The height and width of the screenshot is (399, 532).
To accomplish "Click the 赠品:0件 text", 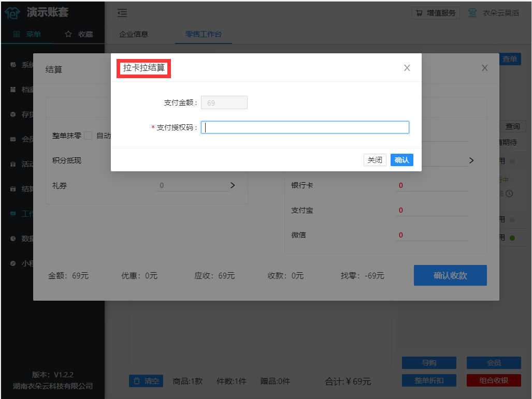I will click(275, 381).
